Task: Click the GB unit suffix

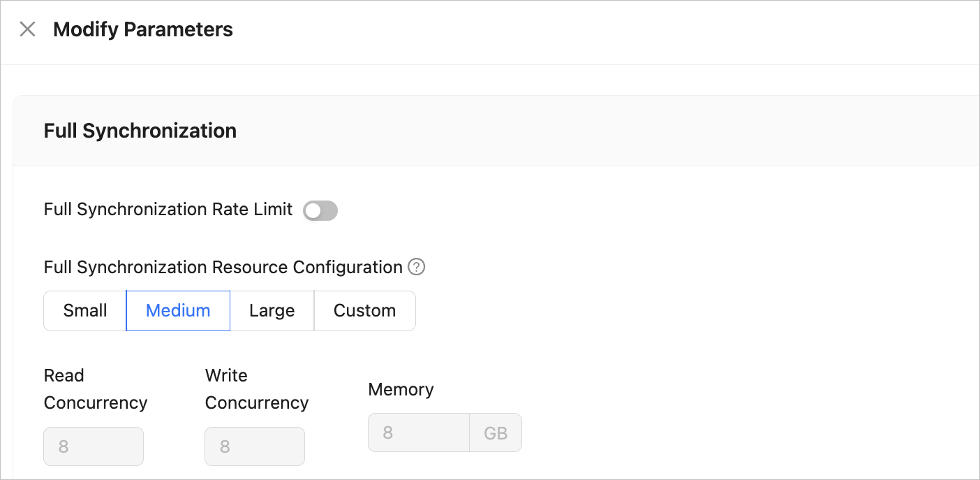Action: click(496, 433)
